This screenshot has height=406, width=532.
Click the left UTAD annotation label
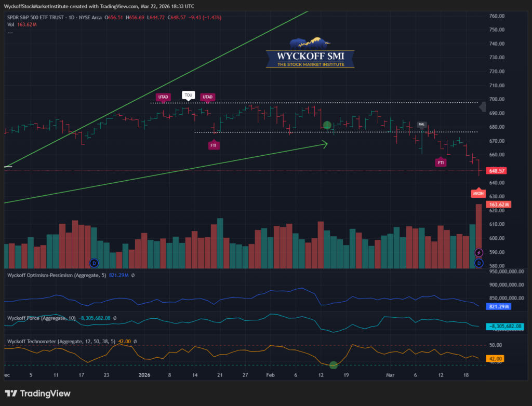pyautogui.click(x=163, y=97)
